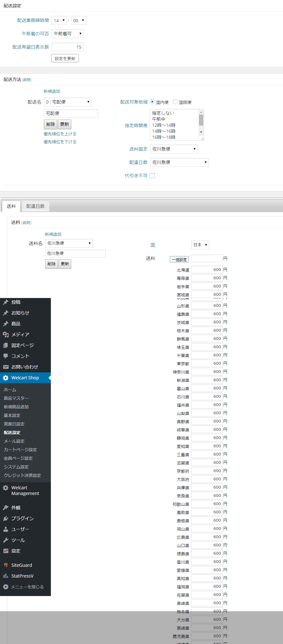
Task: Open 商品マスター in the submenu
Action: 16,398
